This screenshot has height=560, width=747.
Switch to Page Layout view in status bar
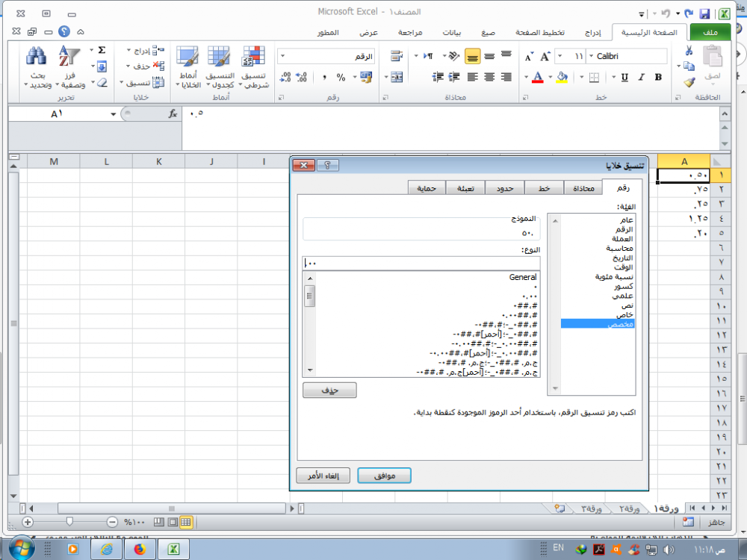pyautogui.click(x=173, y=523)
